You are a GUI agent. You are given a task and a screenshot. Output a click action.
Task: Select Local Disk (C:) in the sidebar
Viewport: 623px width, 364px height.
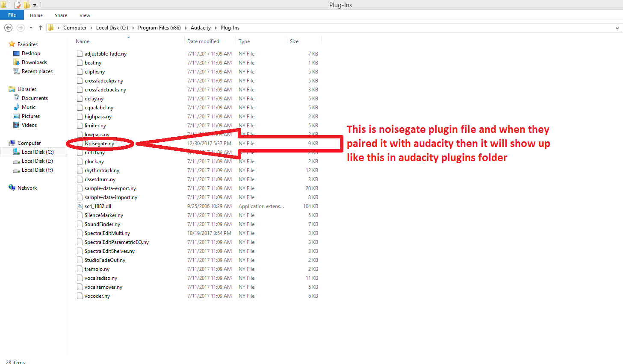[38, 152]
